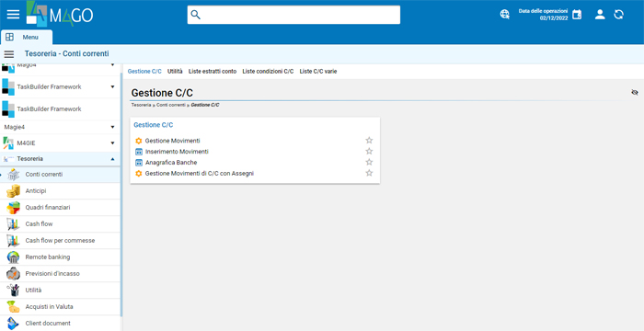Open the globe language icon
Viewport: 644px width, 331px height.
click(x=505, y=15)
